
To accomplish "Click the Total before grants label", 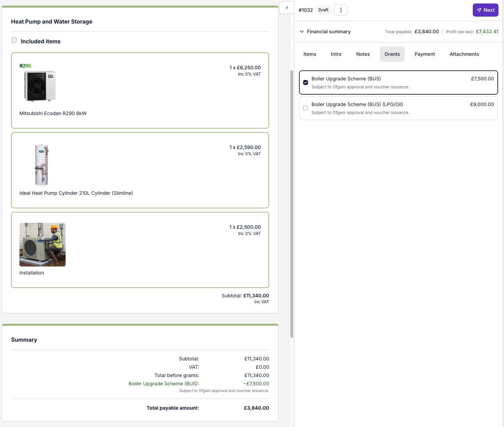I will [x=177, y=375].
